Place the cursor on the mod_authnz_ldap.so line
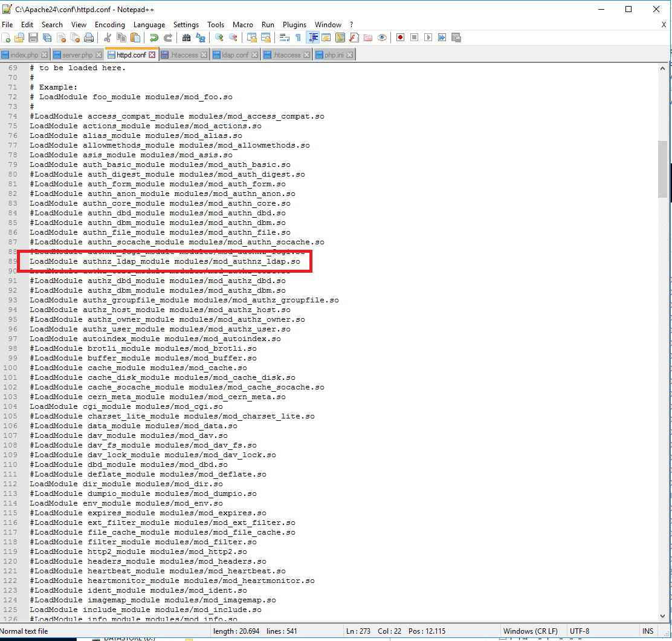Image resolution: width=672 pixels, height=641 pixels. coord(165,262)
